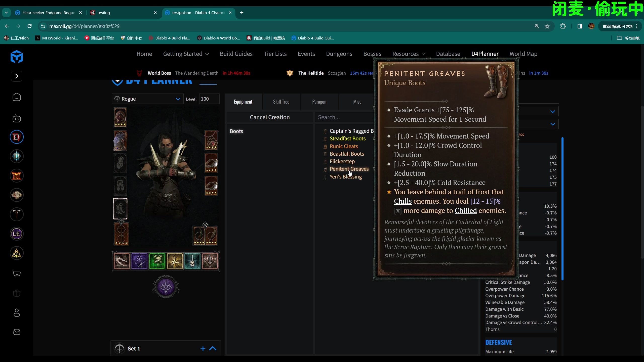The height and width of the screenshot is (362, 644).
Task: Click the game controller sidebar icon
Action: pyautogui.click(x=17, y=118)
